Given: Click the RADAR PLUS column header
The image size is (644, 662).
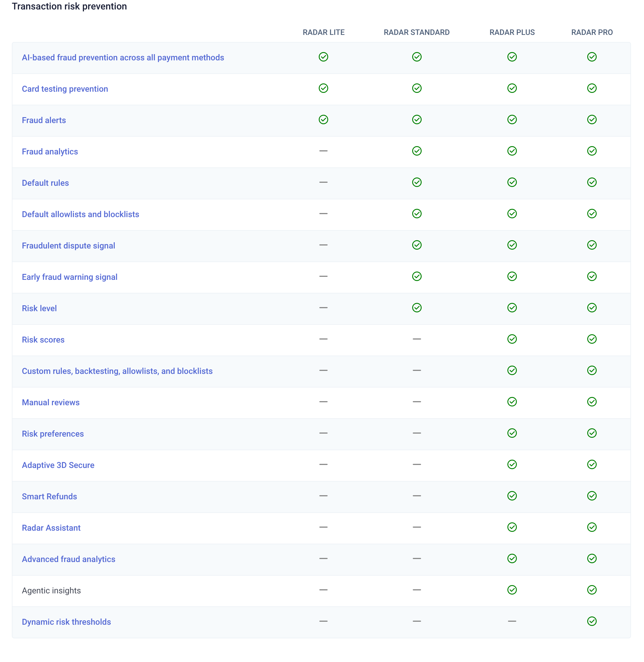Looking at the screenshot, I should click(x=512, y=33).
